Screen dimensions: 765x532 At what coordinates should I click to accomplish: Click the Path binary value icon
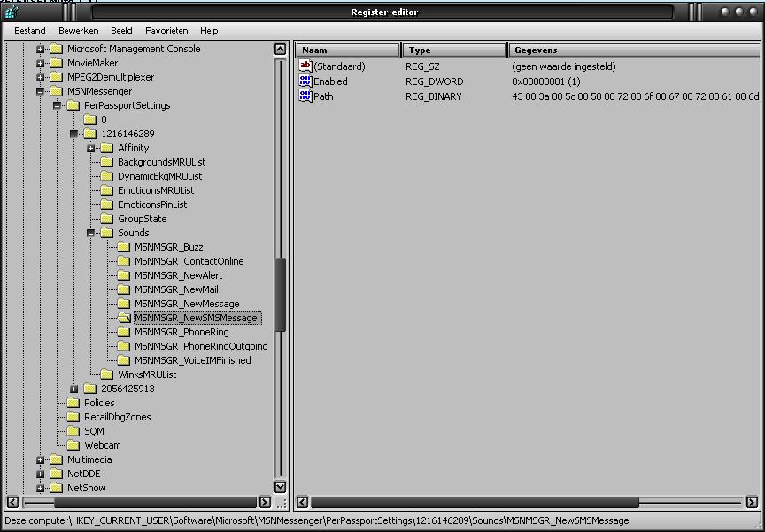305,96
